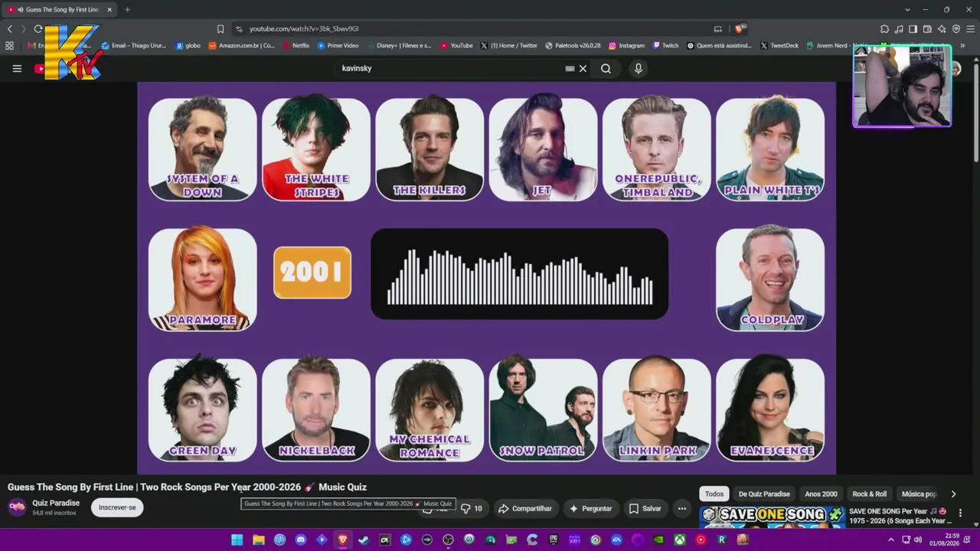
Task: Show more filter chips with right arrow
Action: [953, 494]
